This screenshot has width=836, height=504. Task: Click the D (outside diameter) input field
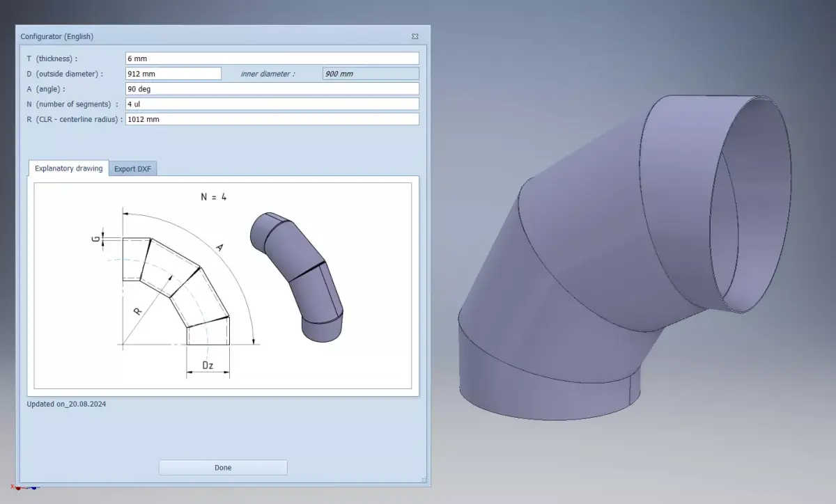tap(173, 74)
